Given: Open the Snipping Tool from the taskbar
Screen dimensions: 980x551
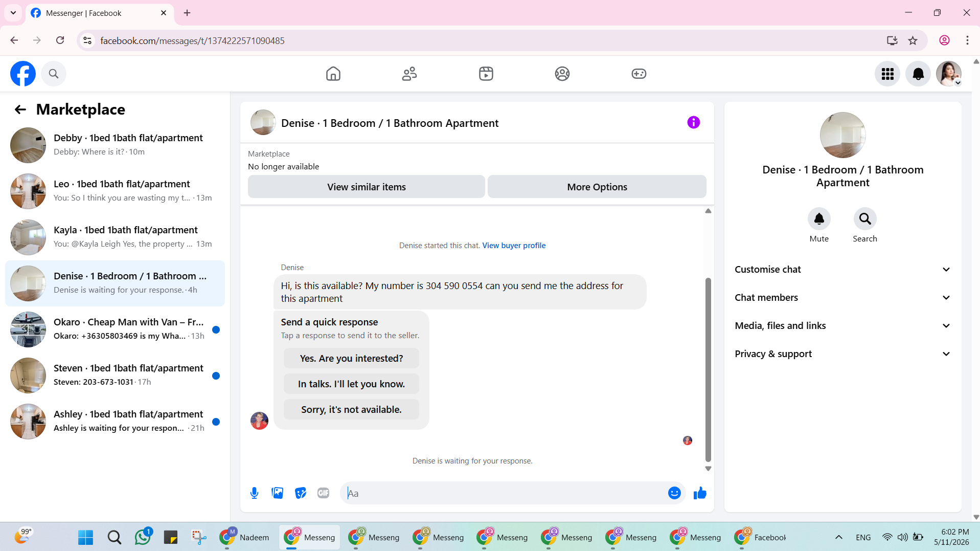Looking at the screenshot, I should pyautogui.click(x=199, y=537).
